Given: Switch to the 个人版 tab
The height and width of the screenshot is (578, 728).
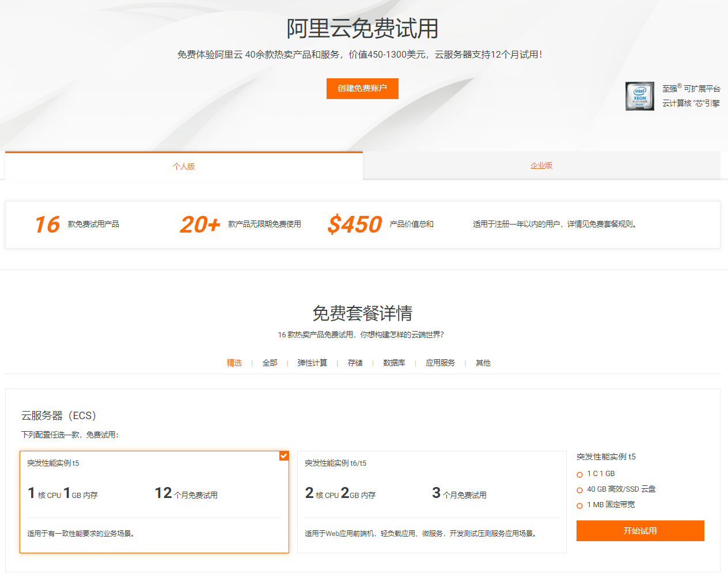Looking at the screenshot, I should pyautogui.click(x=184, y=166).
